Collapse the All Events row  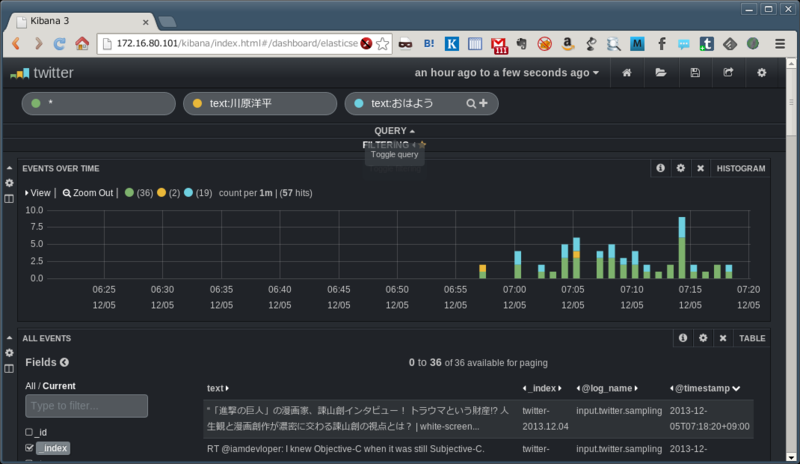[x=9, y=338]
